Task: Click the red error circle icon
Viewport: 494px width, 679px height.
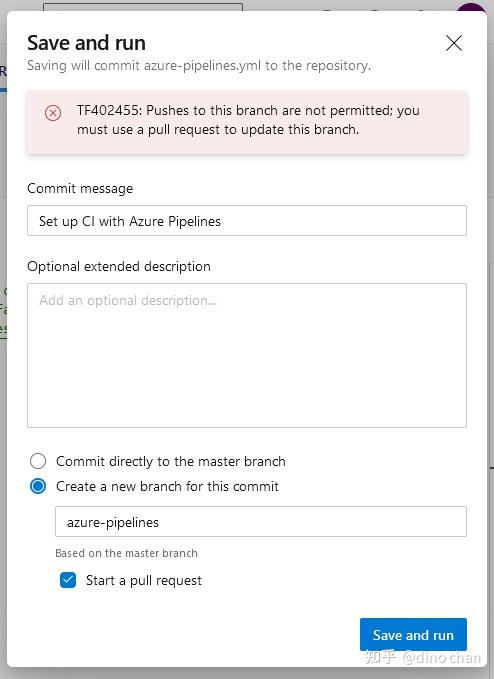Action: [53, 113]
